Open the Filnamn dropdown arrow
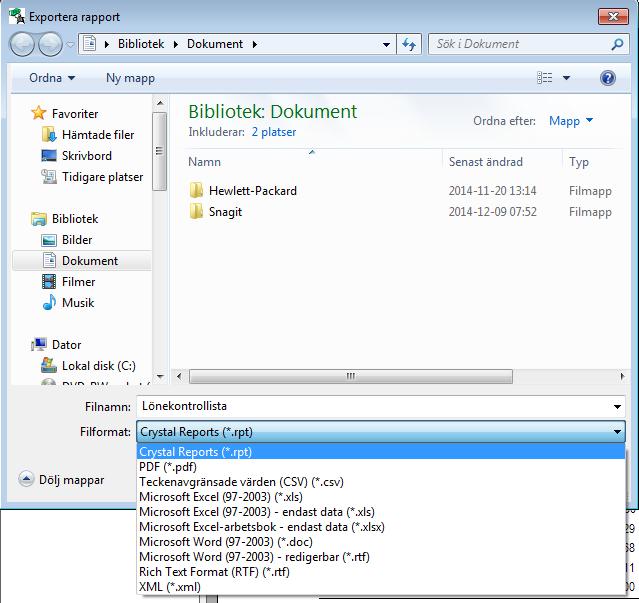 coord(617,407)
